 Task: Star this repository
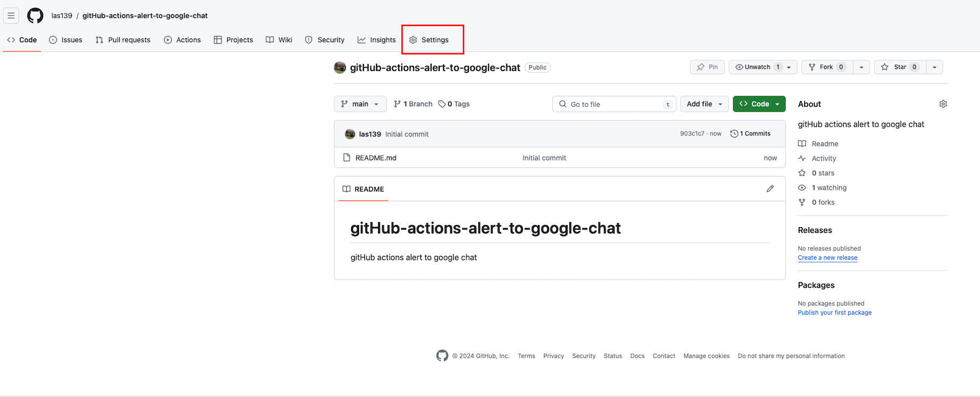pos(900,67)
